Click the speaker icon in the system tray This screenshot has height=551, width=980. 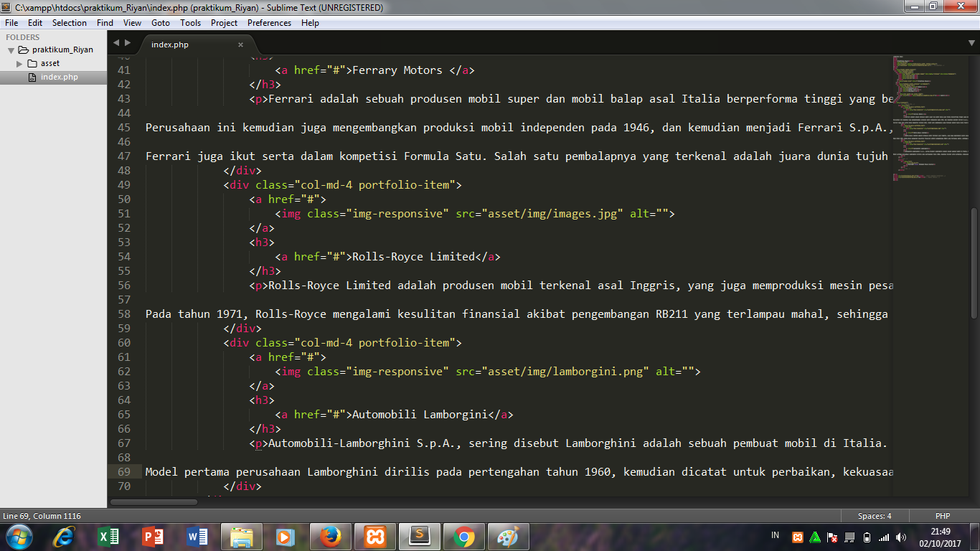point(901,537)
